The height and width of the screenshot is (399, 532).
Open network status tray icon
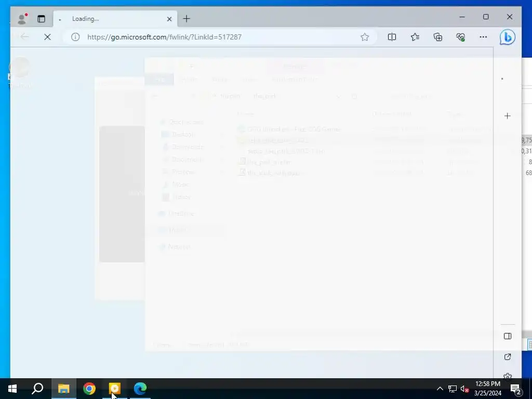[453, 389]
